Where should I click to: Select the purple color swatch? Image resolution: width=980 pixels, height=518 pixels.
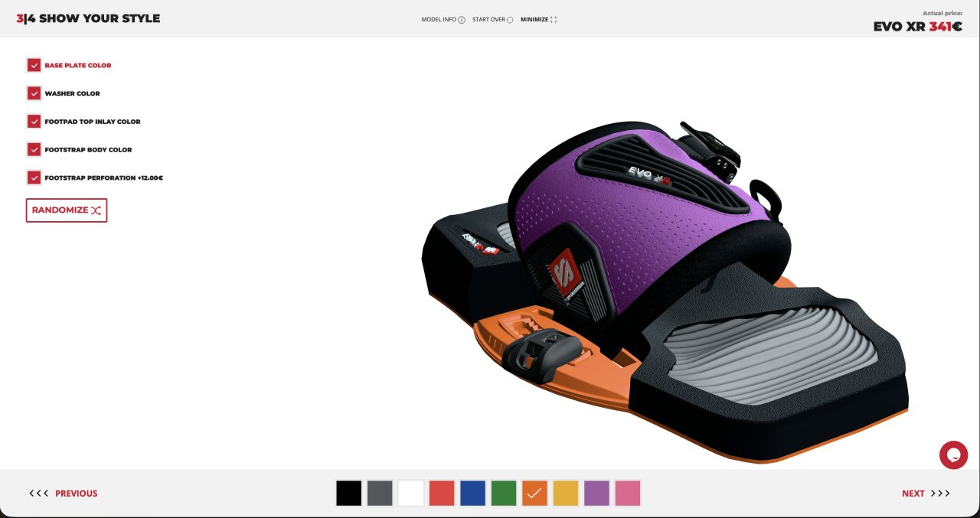click(x=596, y=494)
